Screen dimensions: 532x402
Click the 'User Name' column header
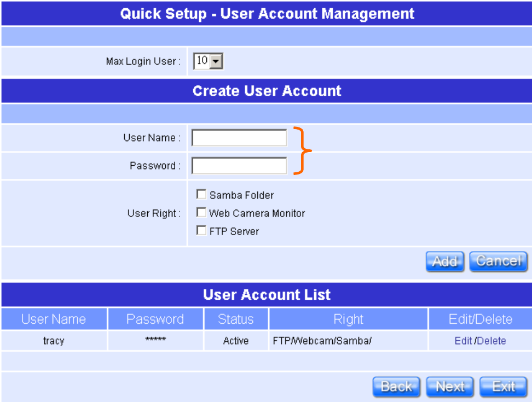54,319
